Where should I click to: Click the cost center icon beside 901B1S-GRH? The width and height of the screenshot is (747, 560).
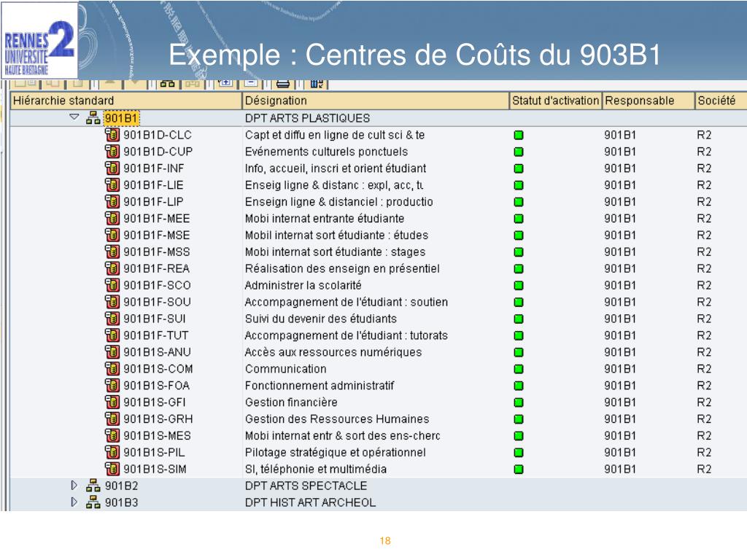point(112,419)
